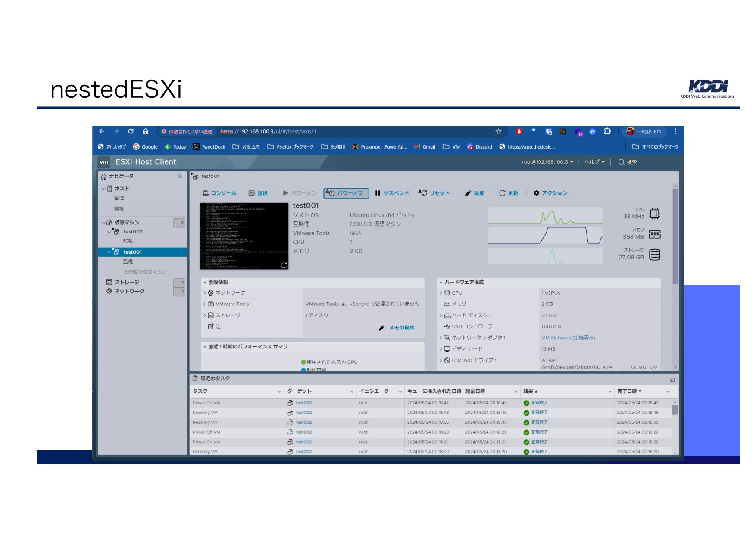Expand the ハードディスク 1 row
This screenshot has width=756, height=534.
(x=440, y=315)
